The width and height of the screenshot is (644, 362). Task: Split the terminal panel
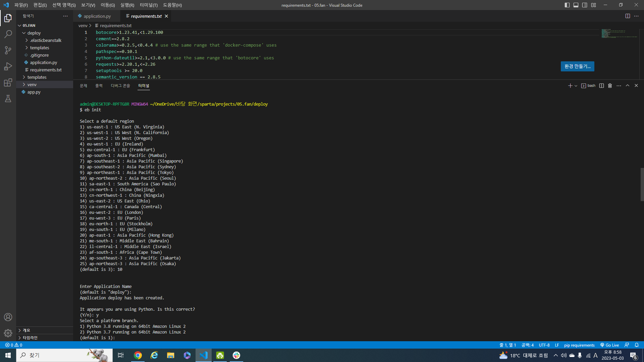click(601, 86)
